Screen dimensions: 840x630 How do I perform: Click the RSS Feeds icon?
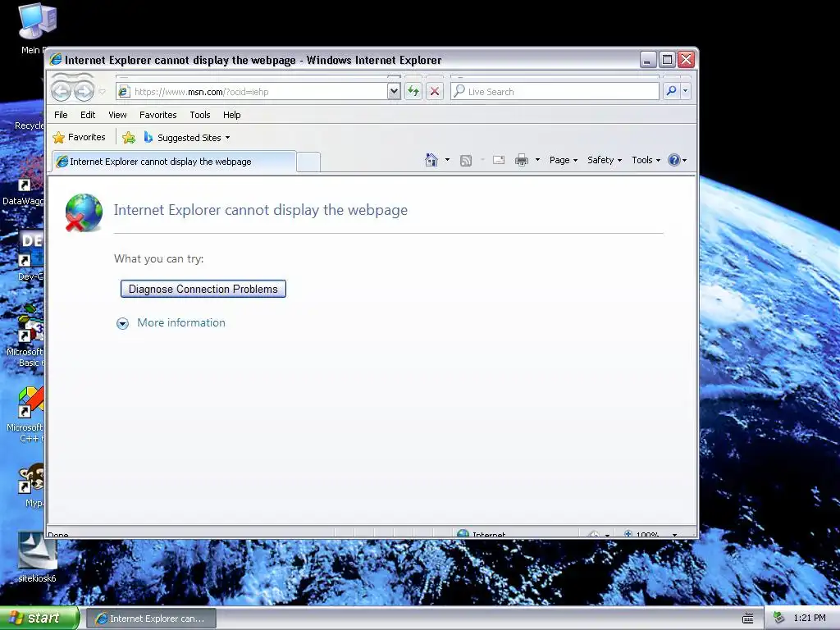click(x=466, y=160)
